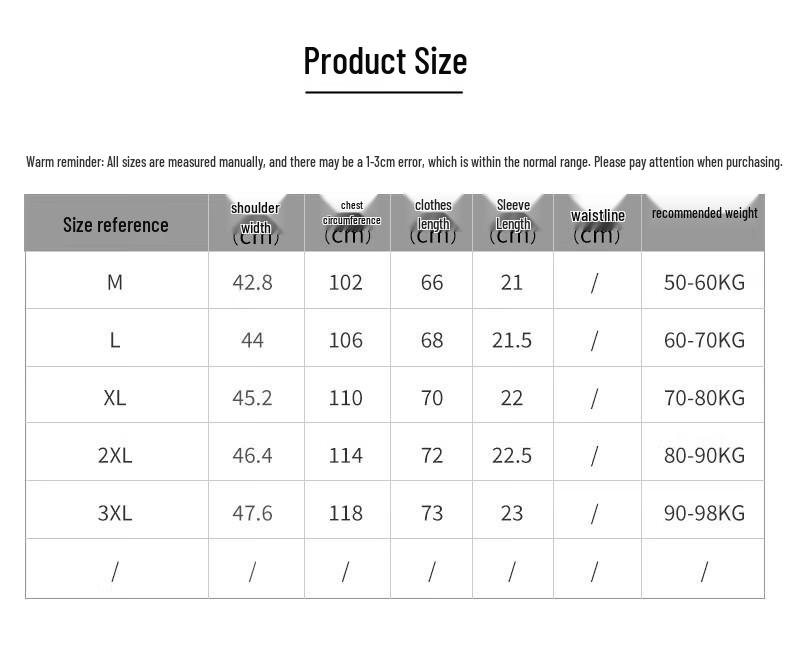790x653 pixels.
Task: Click the L size row label
Action: pyautogui.click(x=115, y=340)
